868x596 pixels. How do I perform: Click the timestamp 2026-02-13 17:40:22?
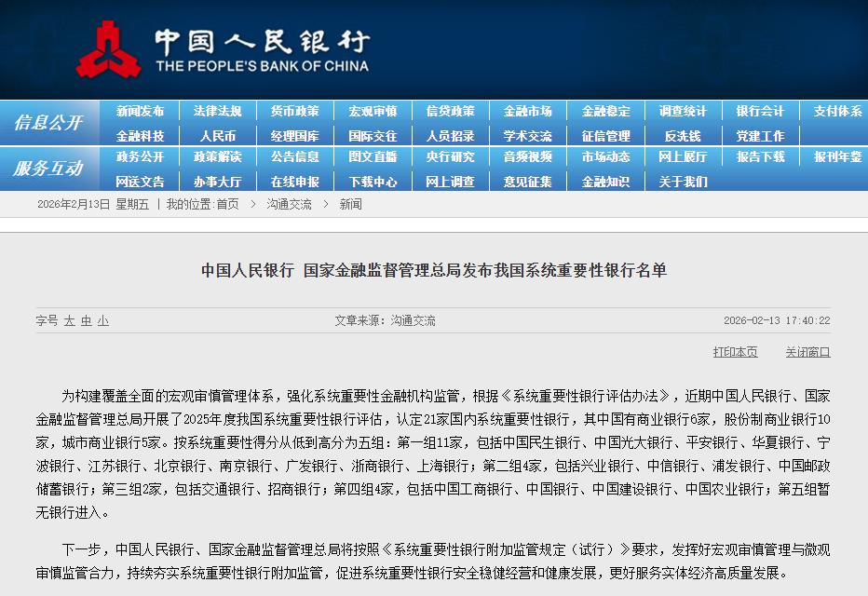click(777, 320)
